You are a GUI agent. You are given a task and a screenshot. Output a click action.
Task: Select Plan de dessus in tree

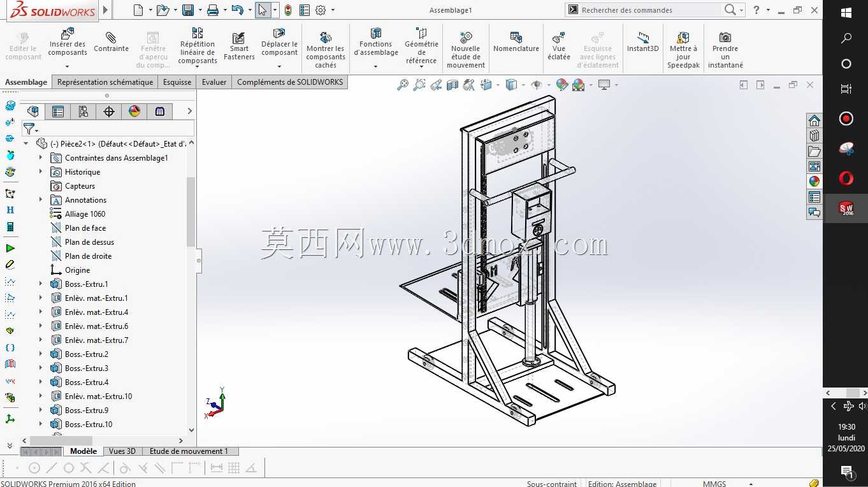(89, 242)
